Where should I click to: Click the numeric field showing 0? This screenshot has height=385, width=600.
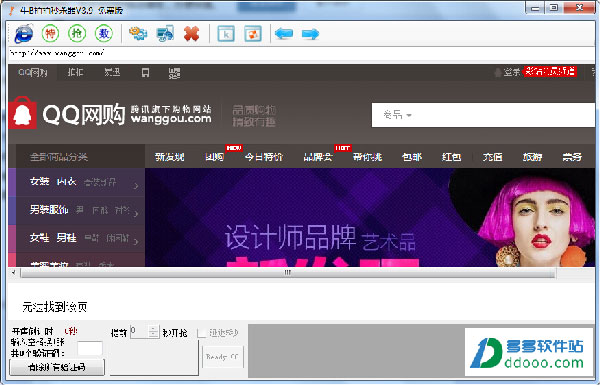point(139,331)
